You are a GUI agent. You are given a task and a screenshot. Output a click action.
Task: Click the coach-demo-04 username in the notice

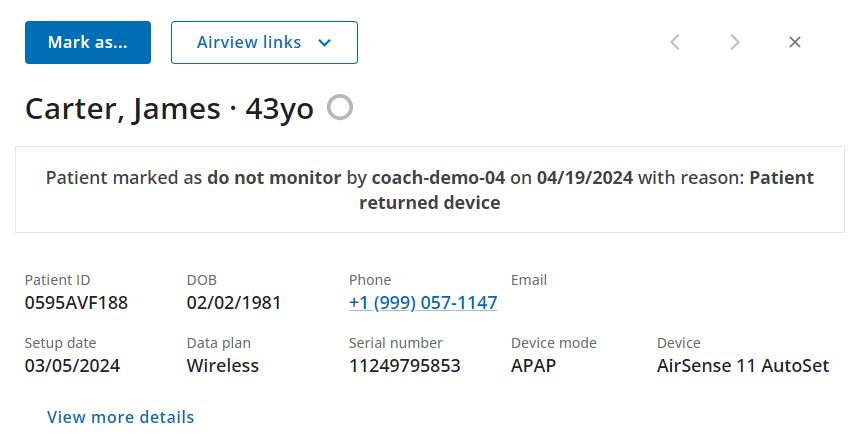coord(438,178)
